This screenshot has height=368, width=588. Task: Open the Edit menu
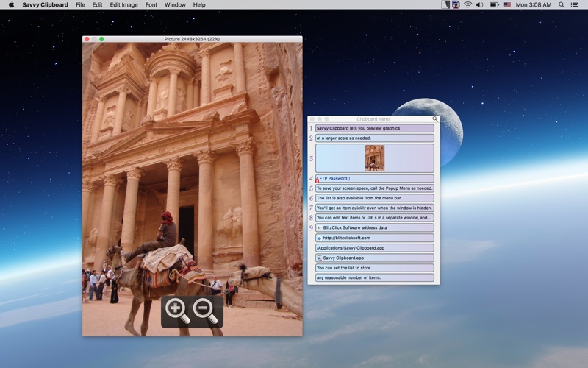(97, 5)
